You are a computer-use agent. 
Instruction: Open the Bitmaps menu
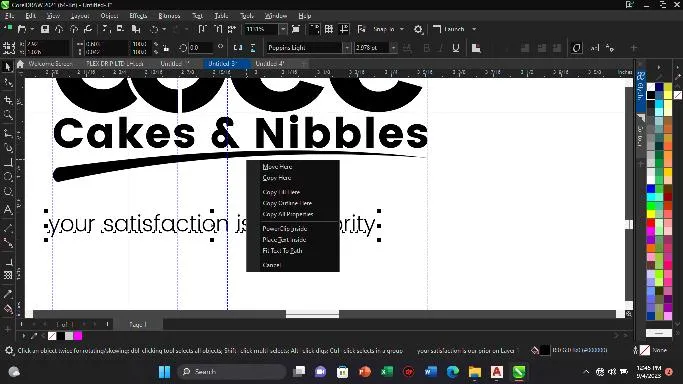click(169, 16)
